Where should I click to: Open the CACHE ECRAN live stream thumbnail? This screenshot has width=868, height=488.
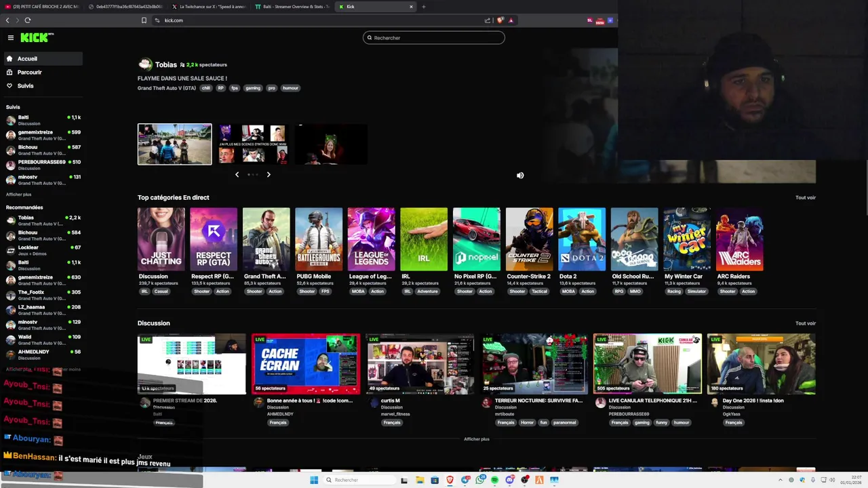[x=306, y=364]
